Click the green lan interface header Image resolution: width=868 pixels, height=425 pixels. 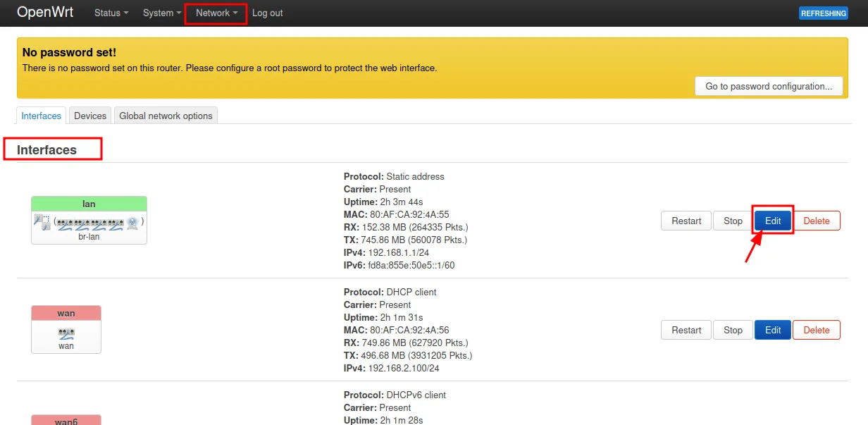point(89,204)
